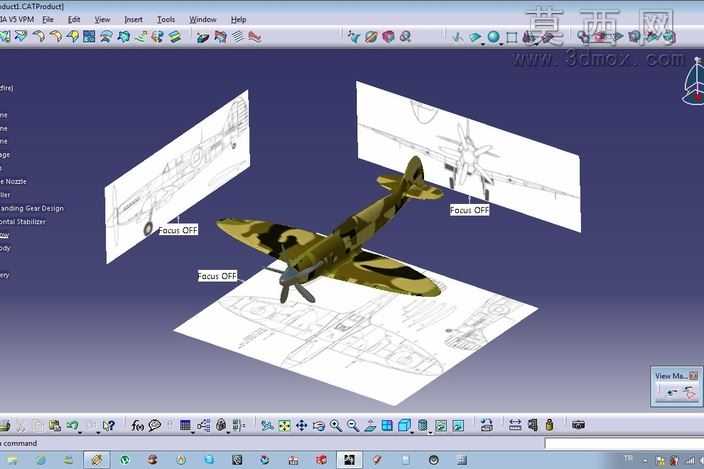704x469 pixels.
Task: Click the Measure Inertia weight icon
Action: click(x=550, y=425)
